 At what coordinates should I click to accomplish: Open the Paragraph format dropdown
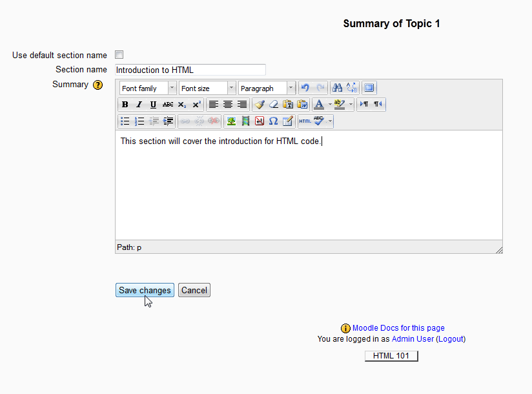[x=266, y=88]
